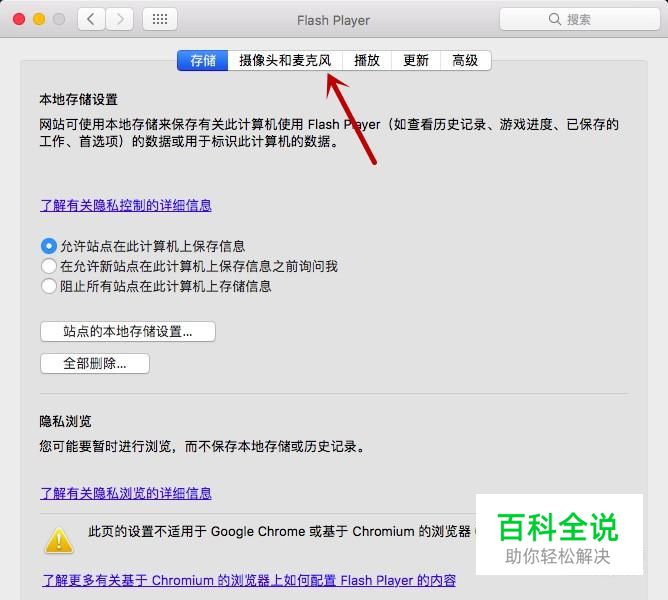Click the 全部删除 button
Screen dimensions: 668x600
click(95, 363)
